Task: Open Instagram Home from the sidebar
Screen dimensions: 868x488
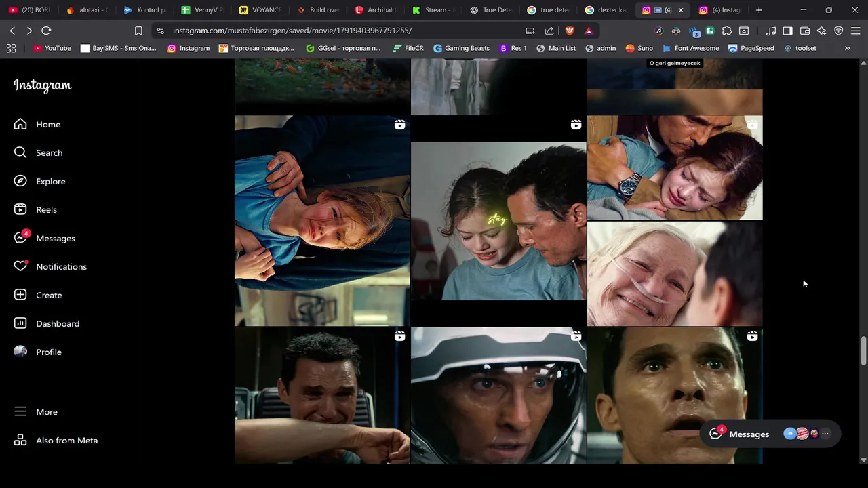Action: tap(38, 124)
